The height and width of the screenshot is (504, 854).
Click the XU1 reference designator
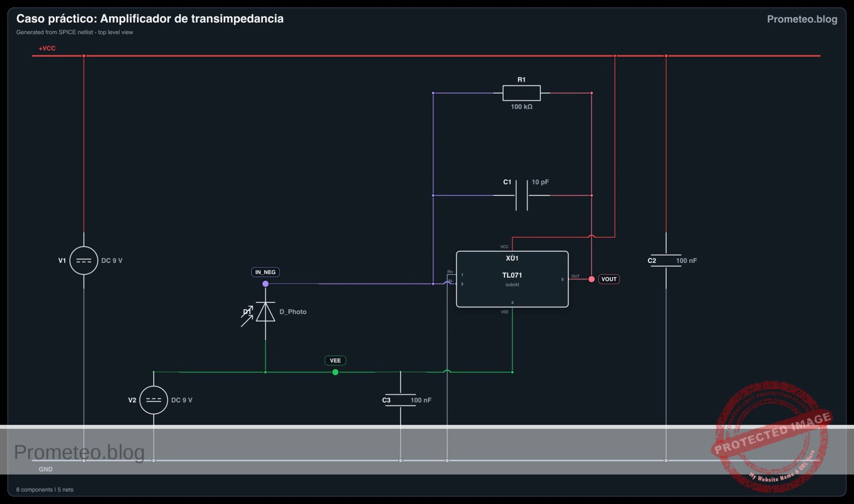pyautogui.click(x=512, y=258)
